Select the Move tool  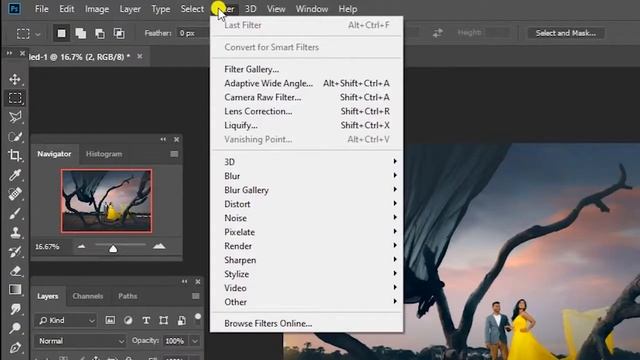[x=15, y=79]
